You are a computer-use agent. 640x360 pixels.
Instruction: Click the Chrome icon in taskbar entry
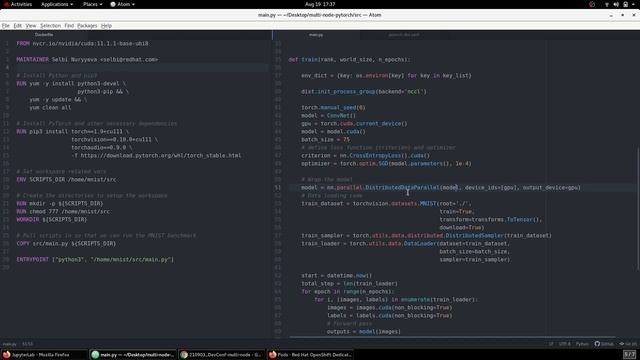pos(184,355)
